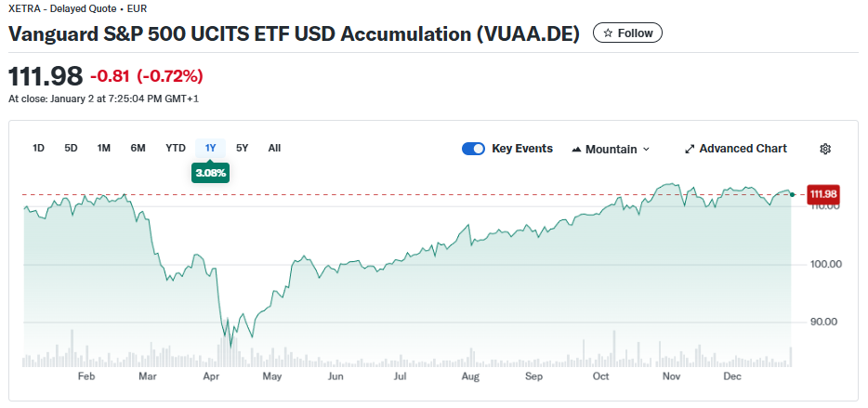Show the All time range
868x408 pixels.
pyautogui.click(x=274, y=148)
